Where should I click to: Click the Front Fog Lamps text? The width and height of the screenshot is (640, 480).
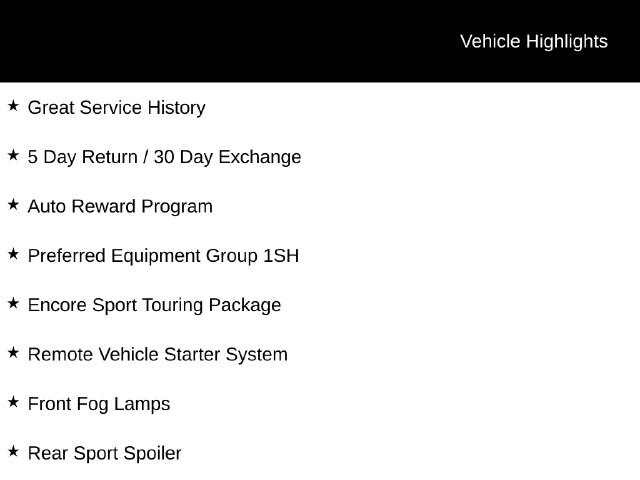tap(99, 404)
